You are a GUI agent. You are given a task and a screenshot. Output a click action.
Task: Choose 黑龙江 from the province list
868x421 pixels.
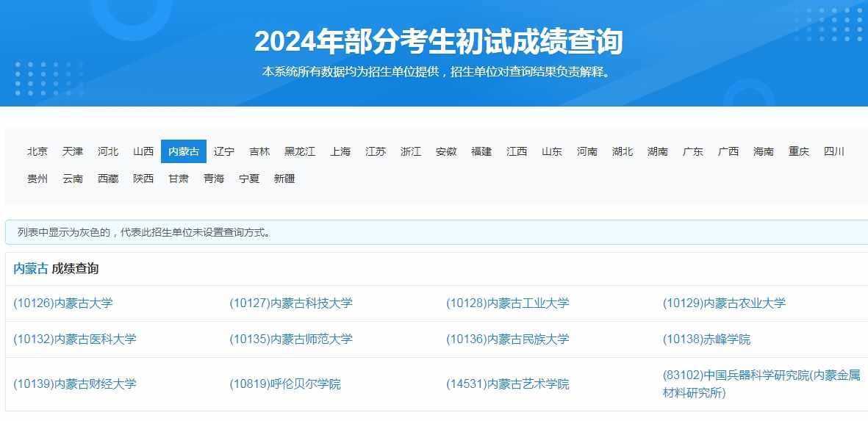(x=300, y=151)
